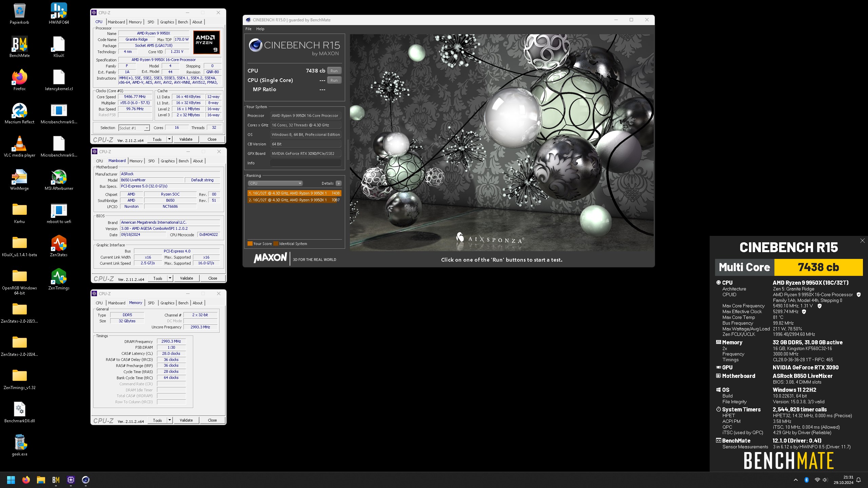Open File Explorer from the taskbar
The image size is (868, 488).
pyautogui.click(x=41, y=480)
